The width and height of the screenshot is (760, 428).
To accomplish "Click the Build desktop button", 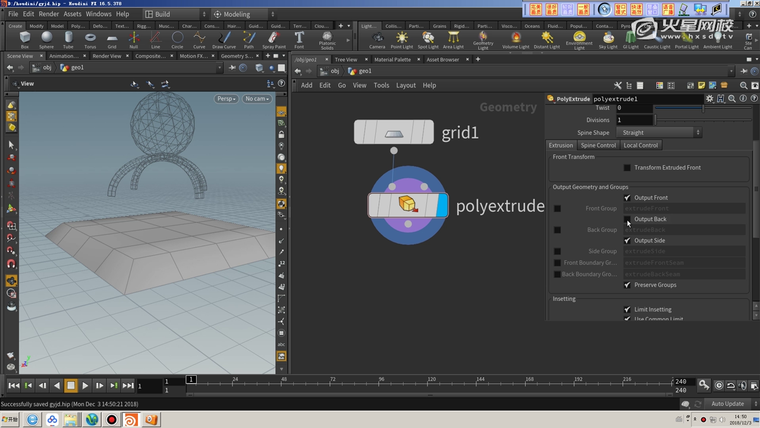I will (x=167, y=14).
